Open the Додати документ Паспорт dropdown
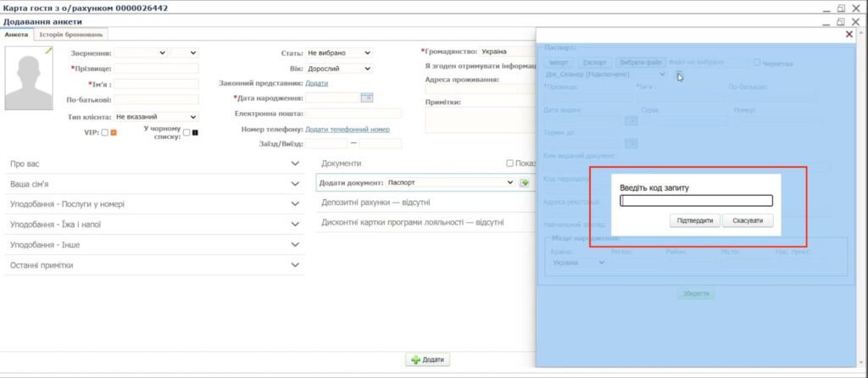The width and height of the screenshot is (868, 378). [450, 182]
